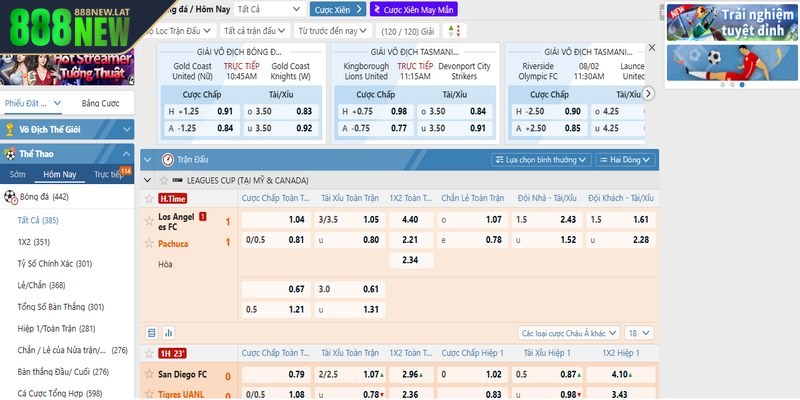Click the sort arrows icon beside Giải counter
This screenshot has height=400, width=800.
coord(455,31)
